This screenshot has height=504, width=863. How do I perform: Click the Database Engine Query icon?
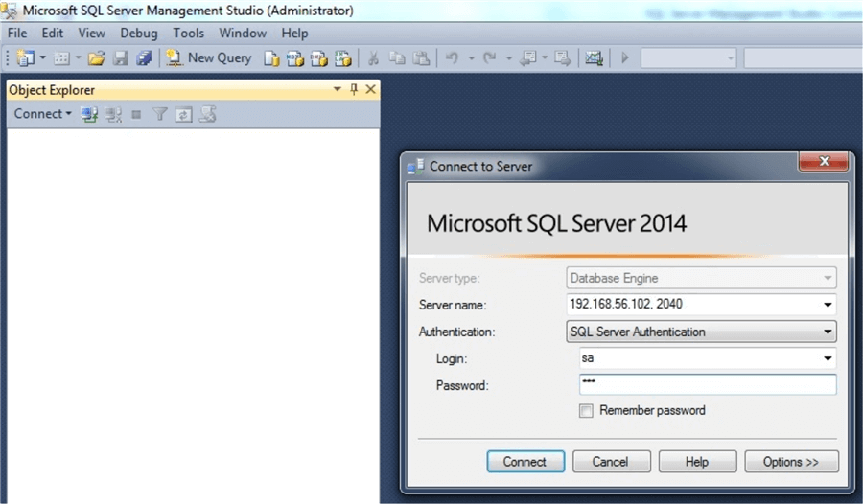click(271, 57)
